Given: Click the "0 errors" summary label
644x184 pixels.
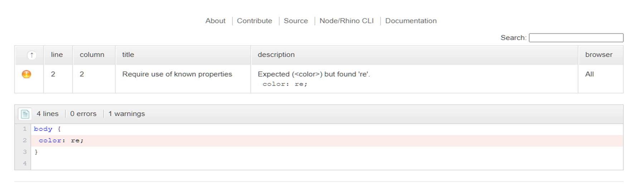Looking at the screenshot, I should (83, 114).
